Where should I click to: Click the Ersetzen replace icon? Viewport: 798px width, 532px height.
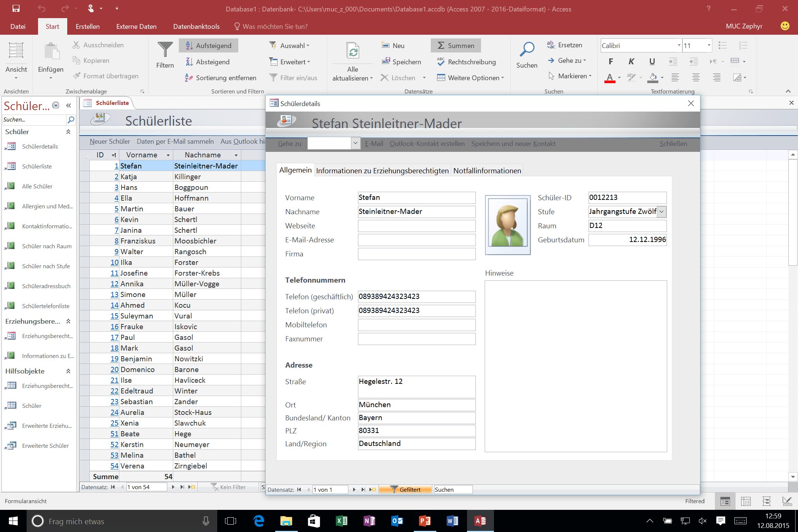(x=551, y=45)
